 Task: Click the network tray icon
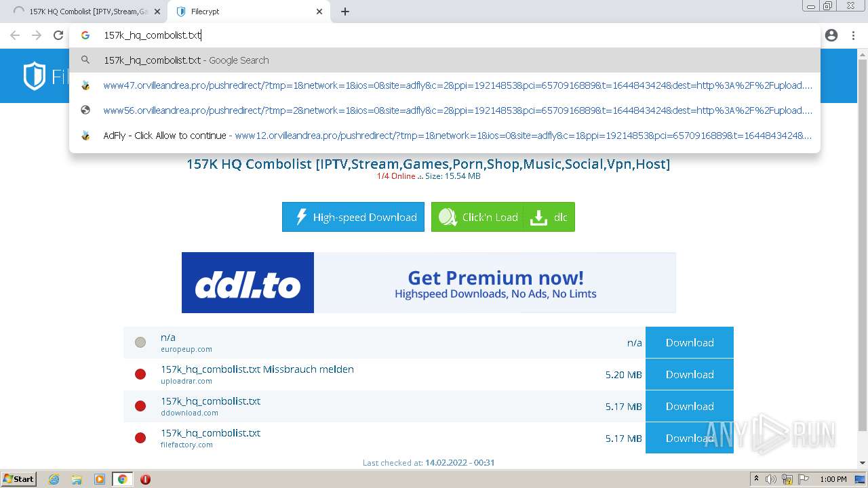click(x=787, y=479)
